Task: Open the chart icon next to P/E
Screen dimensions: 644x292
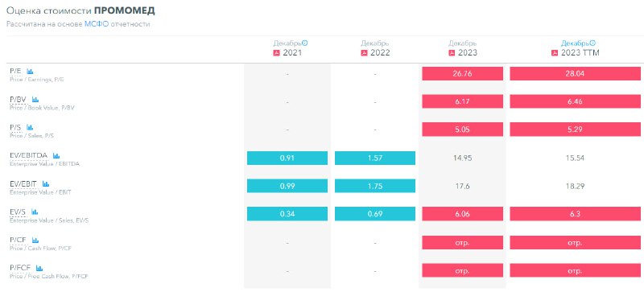Action: (30, 72)
